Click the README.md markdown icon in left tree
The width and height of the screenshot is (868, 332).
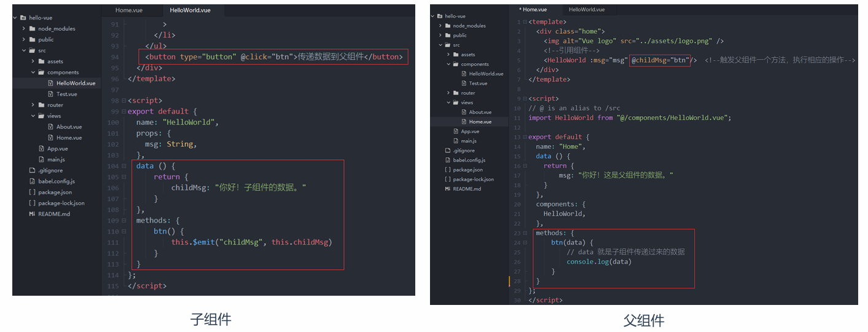pyautogui.click(x=32, y=214)
